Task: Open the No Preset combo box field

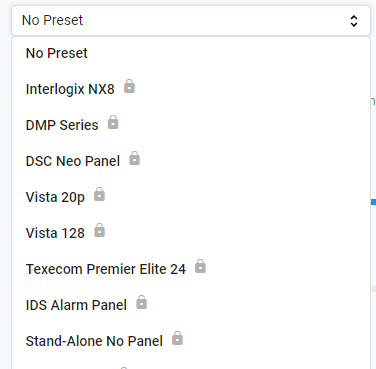Action: coord(191,21)
